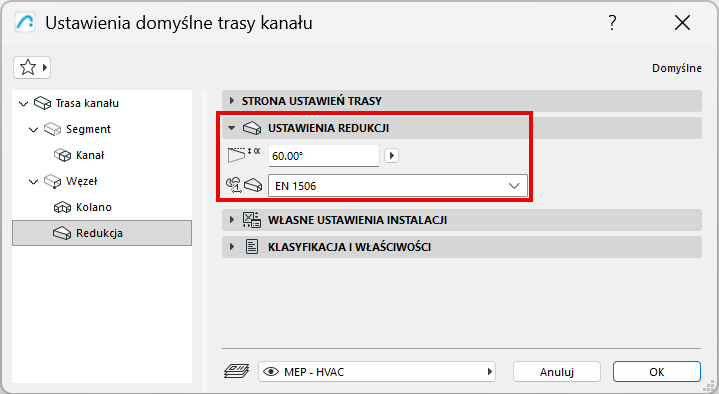
Task: Select Segment in the tree
Action: 88,129
